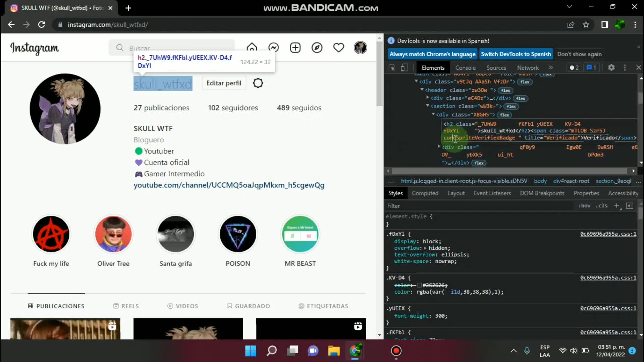
Task: Open Windows taskbar search
Action: click(x=271, y=351)
